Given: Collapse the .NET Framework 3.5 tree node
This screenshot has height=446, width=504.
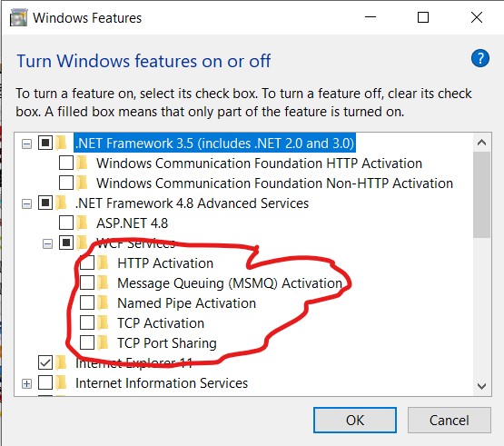Looking at the screenshot, I should pyautogui.click(x=26, y=144).
